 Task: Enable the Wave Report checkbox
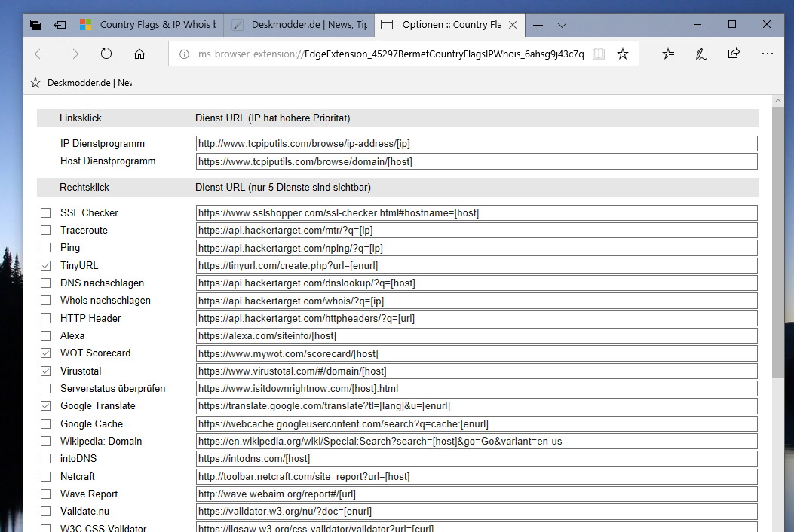(x=45, y=494)
